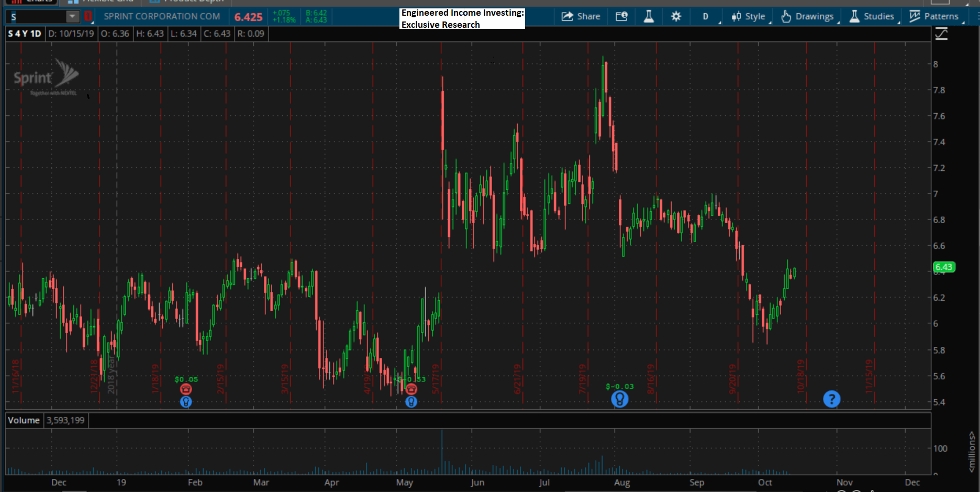
Task: Click the C: 6.43 close value
Action: tap(217, 34)
